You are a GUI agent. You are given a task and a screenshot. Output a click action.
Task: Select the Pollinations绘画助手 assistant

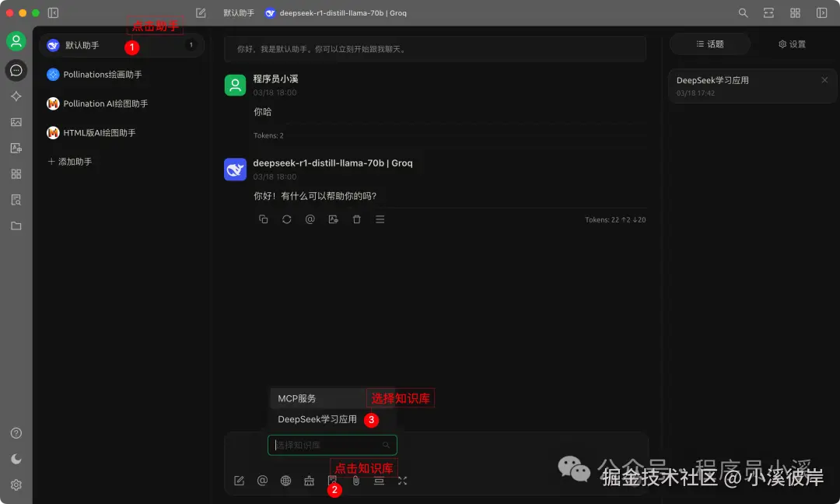[x=122, y=75]
